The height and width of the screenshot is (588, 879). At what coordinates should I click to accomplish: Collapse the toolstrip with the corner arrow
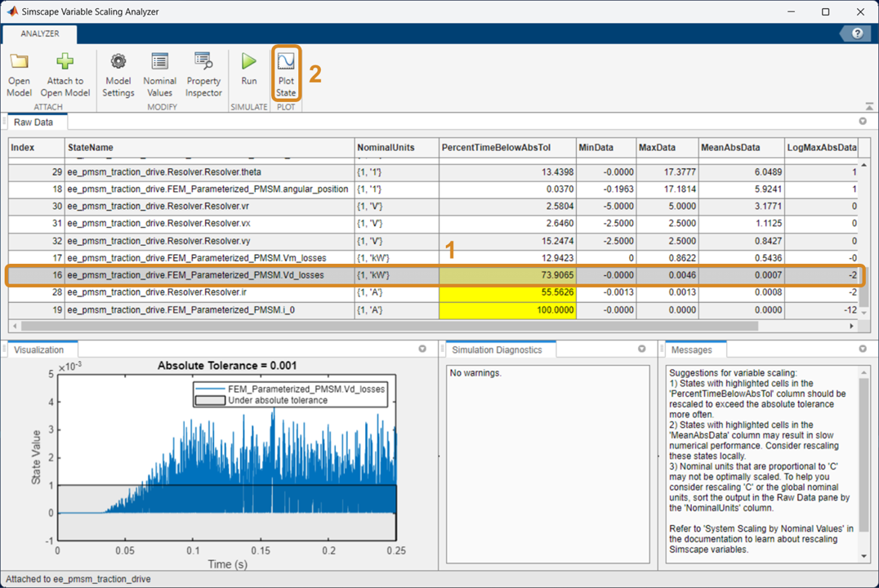(869, 106)
